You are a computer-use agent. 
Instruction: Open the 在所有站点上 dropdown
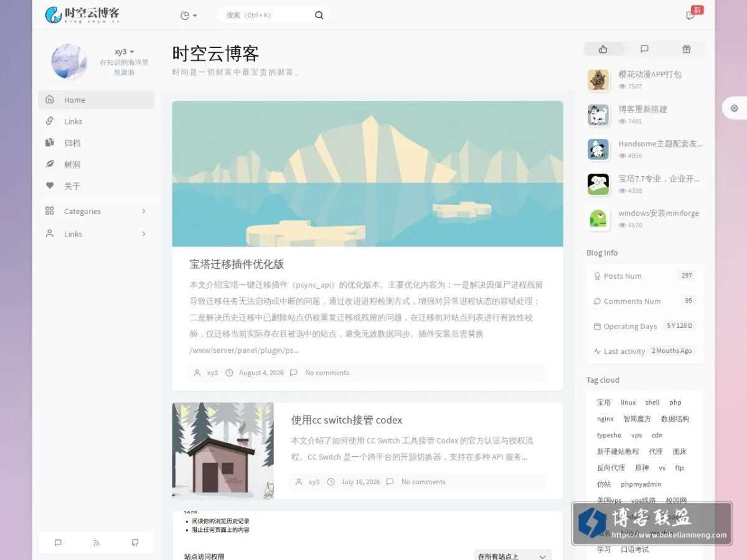(513, 556)
